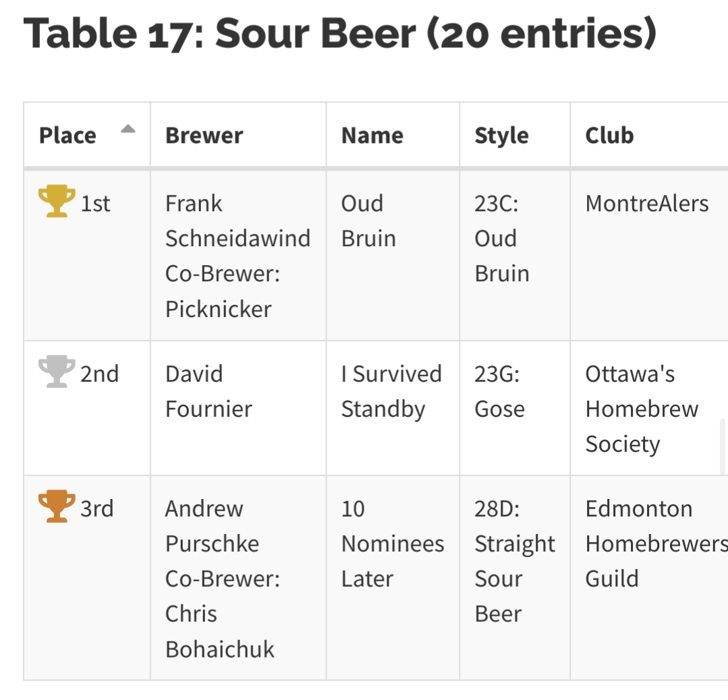Screen dimensions: 728x700
Task: Click the bronze 3rd place trophy icon
Action: (x=57, y=508)
